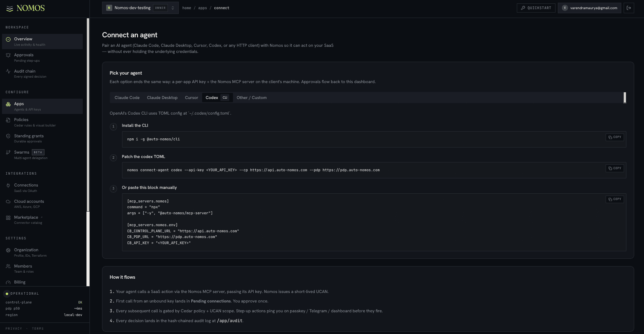Go to apps breadcrumb
Viewport: 644px width, 334px height.
(202, 8)
